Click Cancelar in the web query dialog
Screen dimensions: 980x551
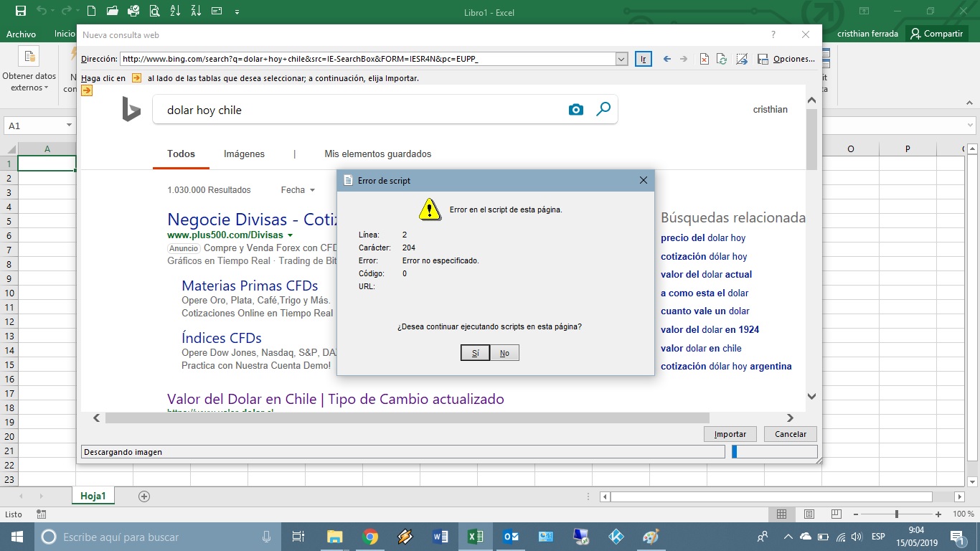(791, 434)
